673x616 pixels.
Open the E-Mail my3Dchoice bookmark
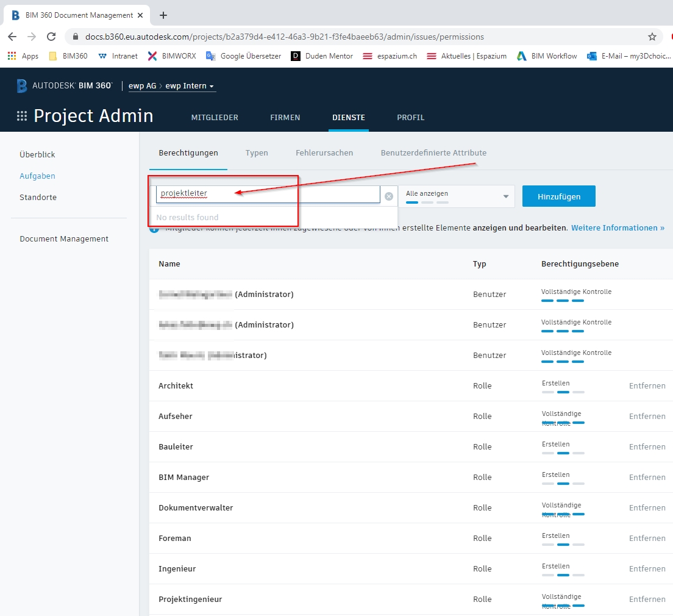[x=628, y=56]
